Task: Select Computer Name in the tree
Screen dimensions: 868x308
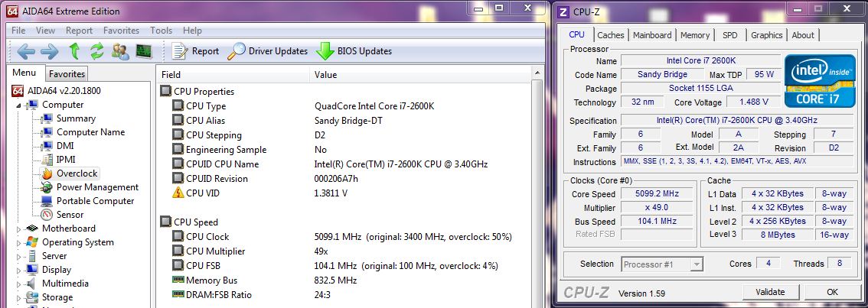Action: click(x=91, y=132)
